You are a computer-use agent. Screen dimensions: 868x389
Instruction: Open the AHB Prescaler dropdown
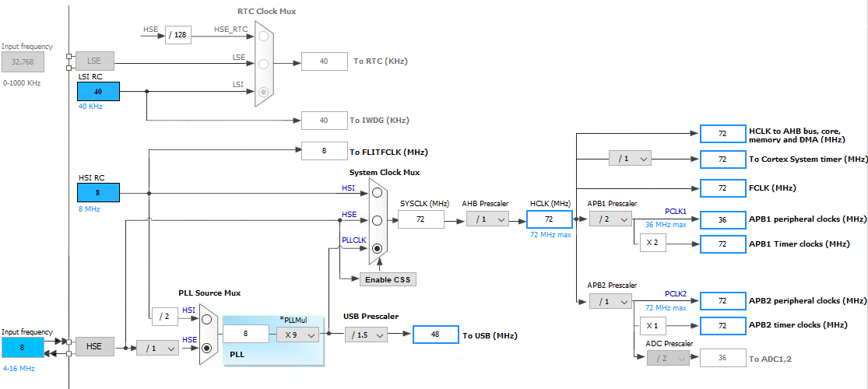pos(487,219)
